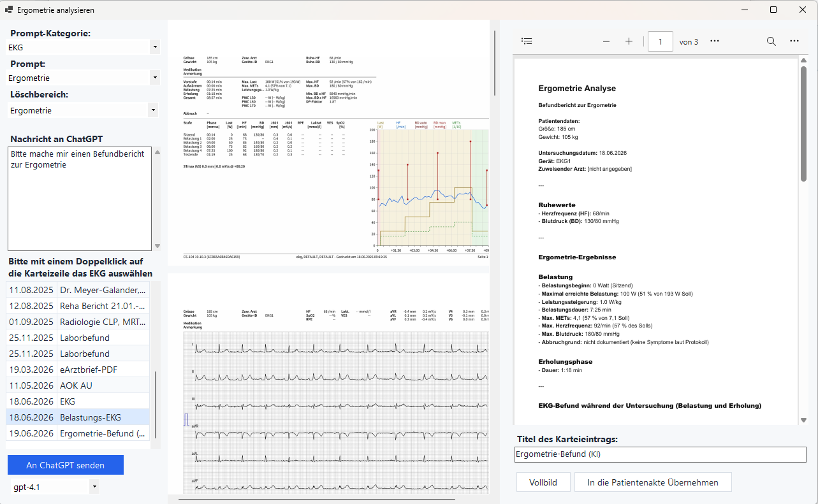
Task: Select row 'Belastungs-EKG' dated 18.06.2026
Action: pos(78,417)
